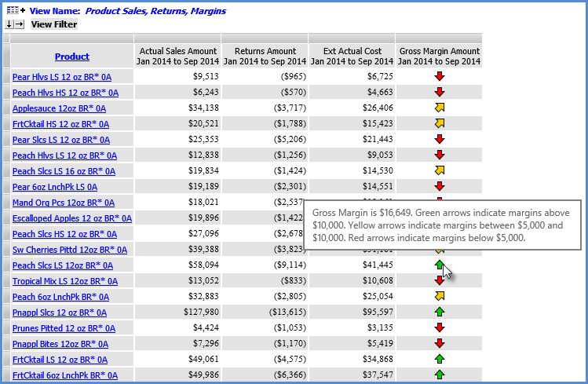Select the Actual Sales Amount column header

(x=177, y=56)
